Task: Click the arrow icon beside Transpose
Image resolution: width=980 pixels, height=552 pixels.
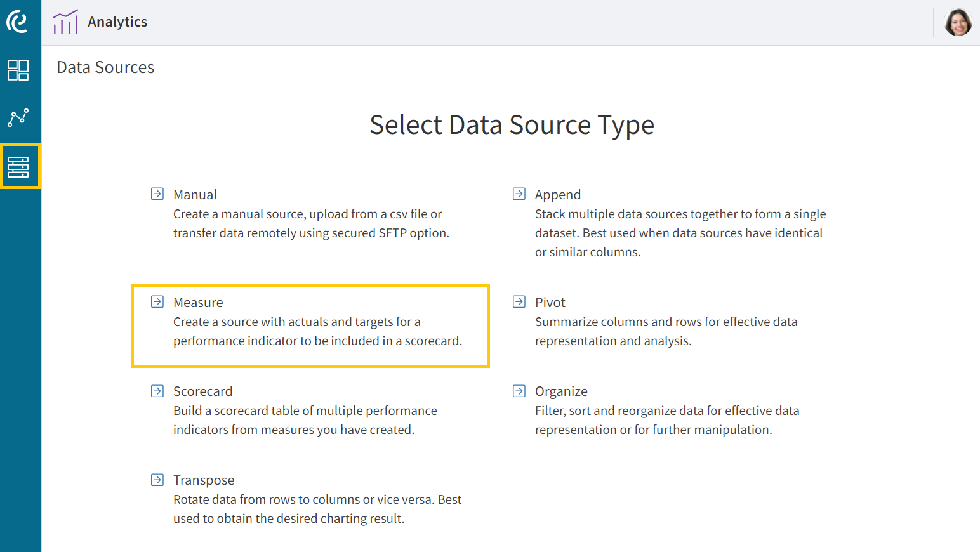Action: [157, 480]
